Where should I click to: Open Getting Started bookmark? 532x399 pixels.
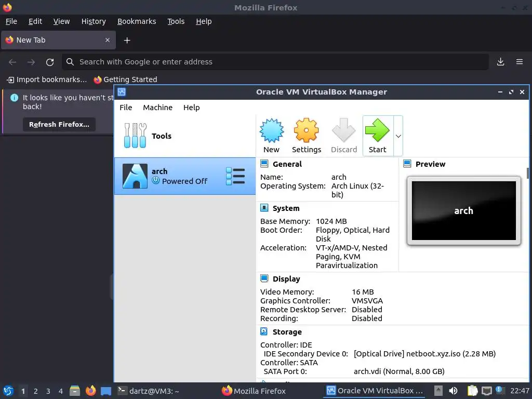[x=126, y=79]
